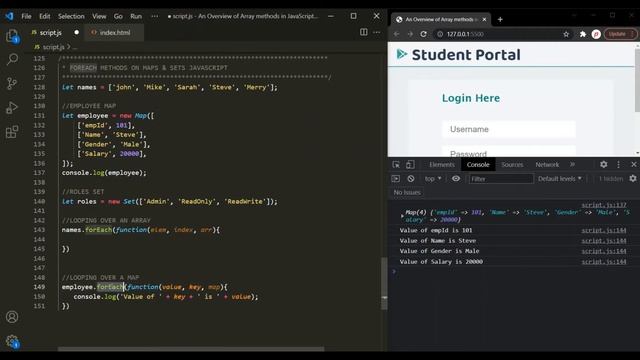
Task: Show more DevTools tabs chevron
Action: [x=572, y=164]
